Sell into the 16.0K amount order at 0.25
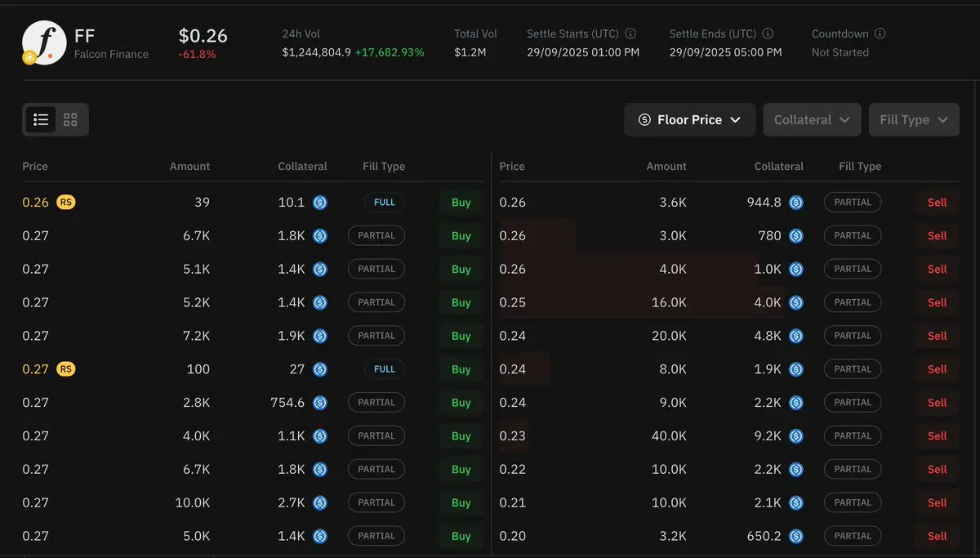 (937, 302)
